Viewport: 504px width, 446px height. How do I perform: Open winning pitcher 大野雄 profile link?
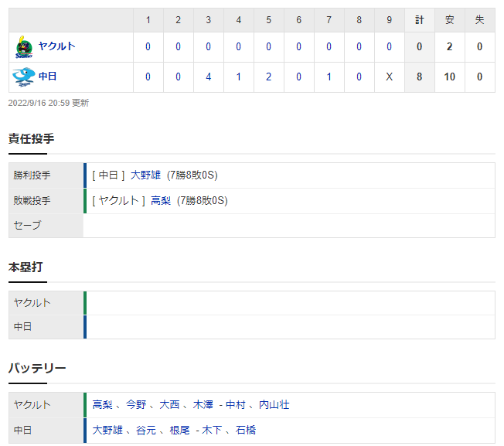tap(145, 175)
